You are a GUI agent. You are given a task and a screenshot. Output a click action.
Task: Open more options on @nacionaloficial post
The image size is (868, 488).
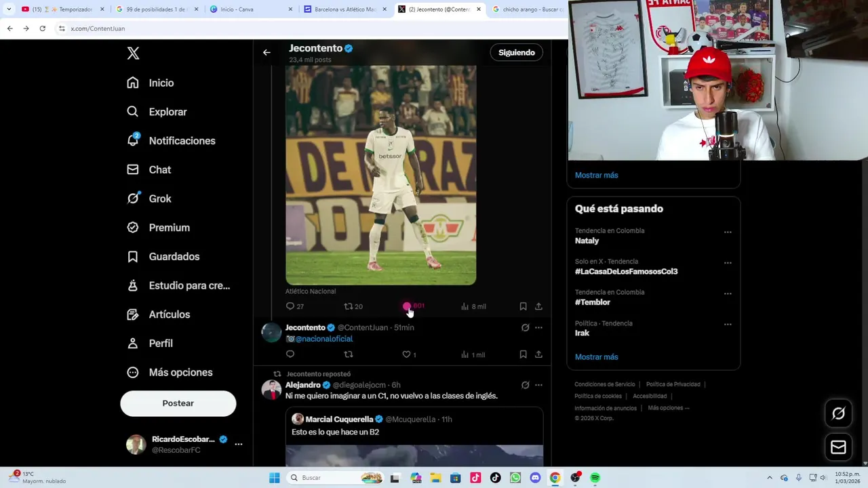click(538, 327)
